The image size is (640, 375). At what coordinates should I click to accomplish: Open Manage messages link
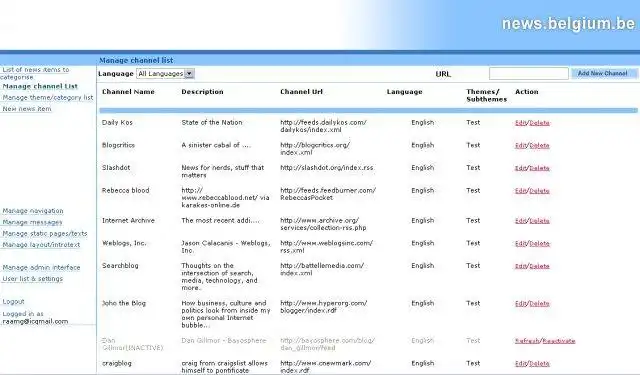click(32, 222)
